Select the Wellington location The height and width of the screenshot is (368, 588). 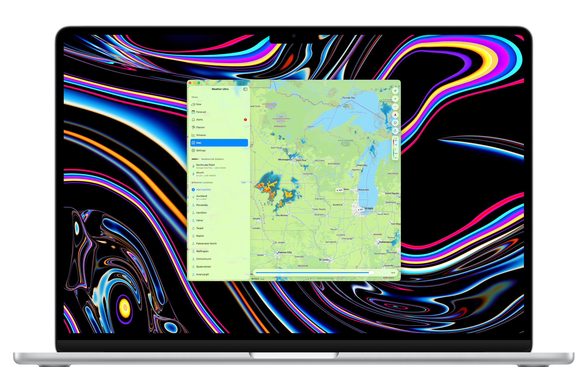219,251
